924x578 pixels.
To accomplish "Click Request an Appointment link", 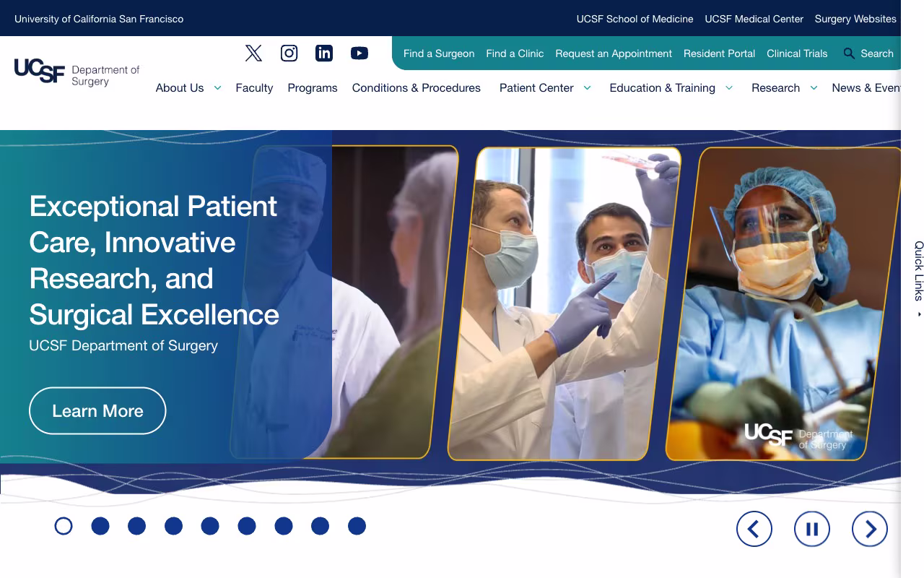I will point(614,53).
